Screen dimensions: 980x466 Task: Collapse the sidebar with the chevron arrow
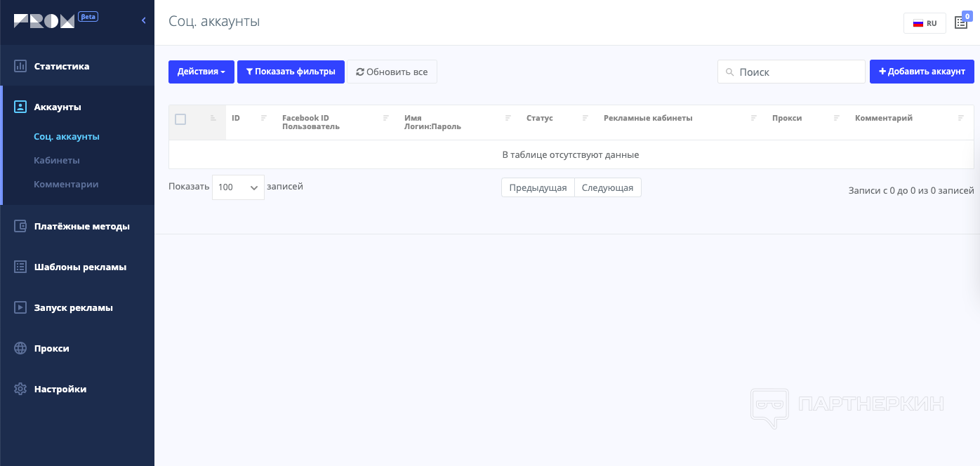(x=143, y=20)
